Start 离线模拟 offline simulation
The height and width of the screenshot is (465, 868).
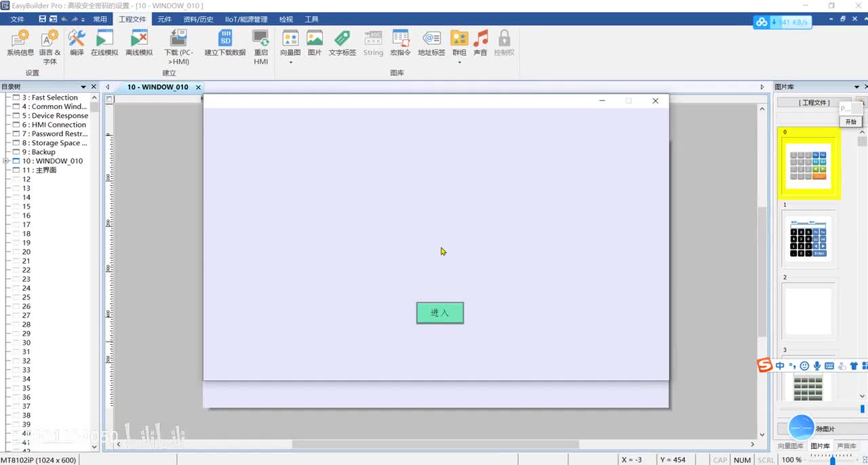coord(139,43)
